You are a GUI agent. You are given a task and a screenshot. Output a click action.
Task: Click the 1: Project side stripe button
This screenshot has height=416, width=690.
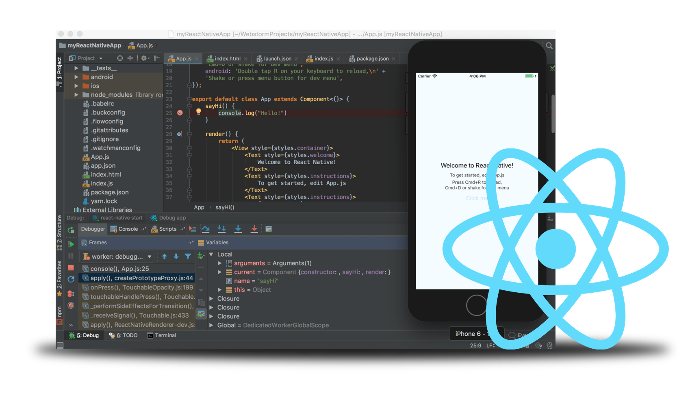[x=59, y=72]
